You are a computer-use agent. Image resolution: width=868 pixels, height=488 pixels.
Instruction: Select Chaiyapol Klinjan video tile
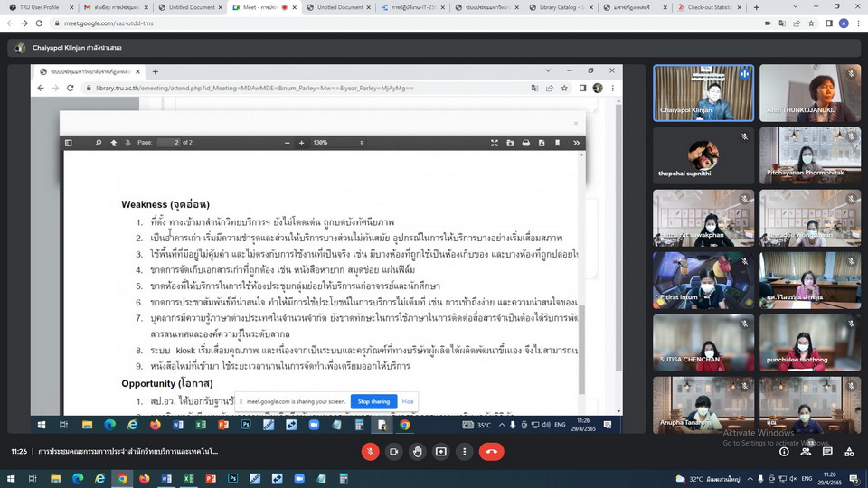click(703, 93)
